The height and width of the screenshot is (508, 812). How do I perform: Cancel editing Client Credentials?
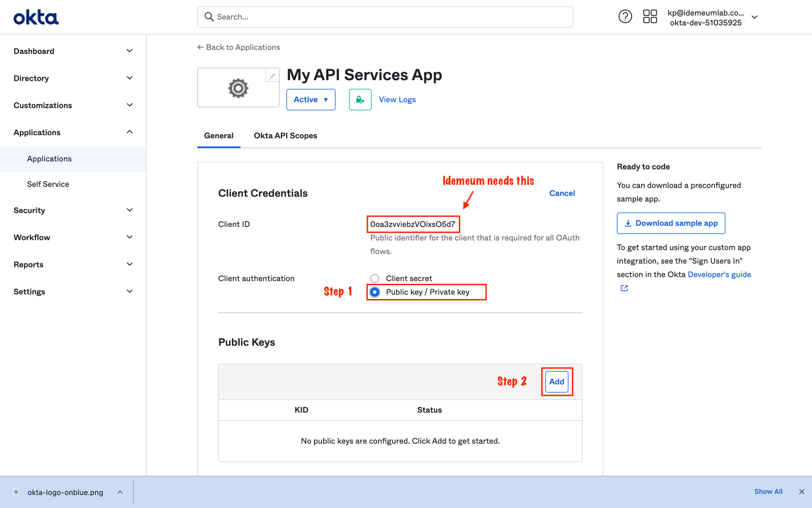pyautogui.click(x=562, y=193)
